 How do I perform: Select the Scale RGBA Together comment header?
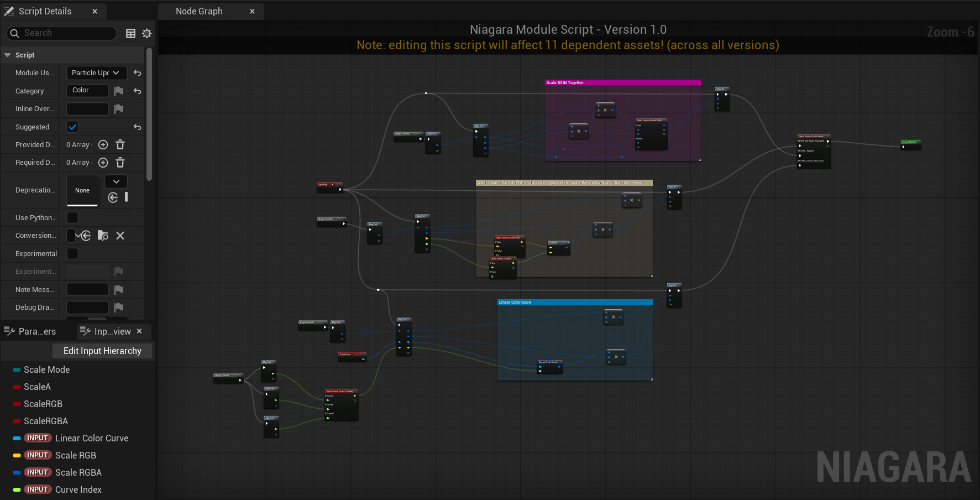pyautogui.click(x=623, y=82)
